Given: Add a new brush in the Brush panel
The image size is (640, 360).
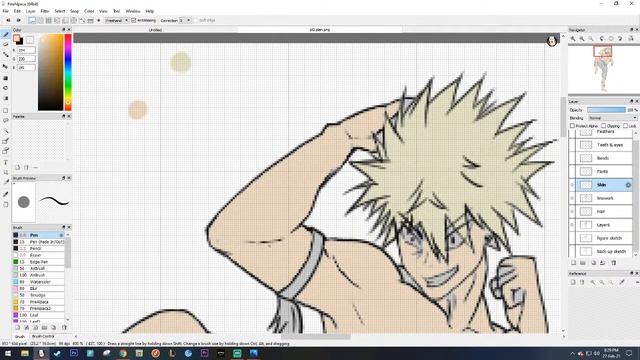Looking at the screenshot, I should tap(17, 327).
